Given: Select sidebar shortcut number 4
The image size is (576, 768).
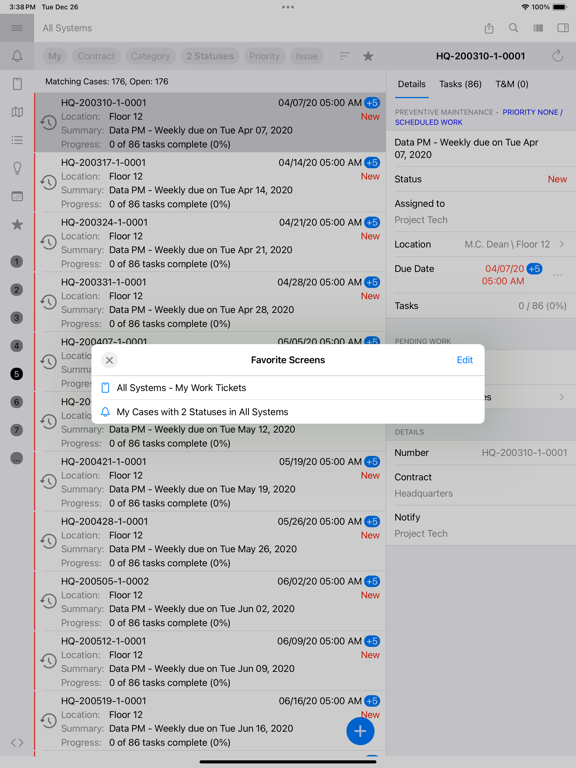Looking at the screenshot, I should click(17, 346).
